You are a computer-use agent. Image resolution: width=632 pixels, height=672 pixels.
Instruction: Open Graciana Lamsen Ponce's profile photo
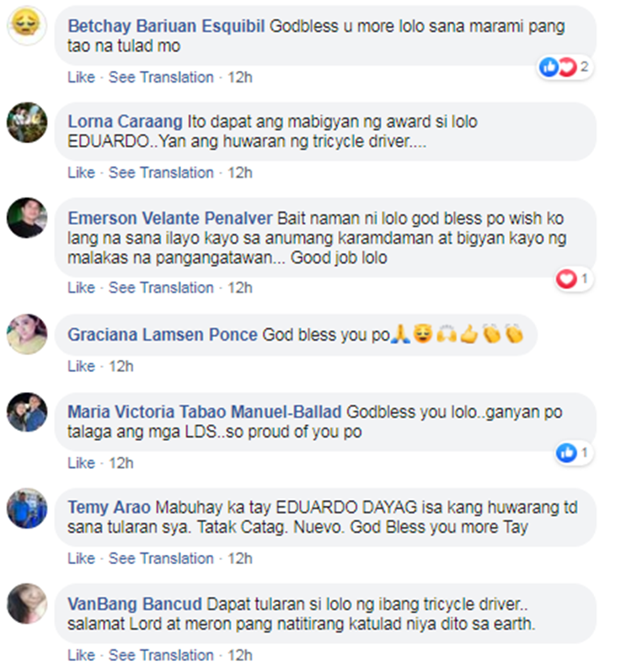pos(27,334)
